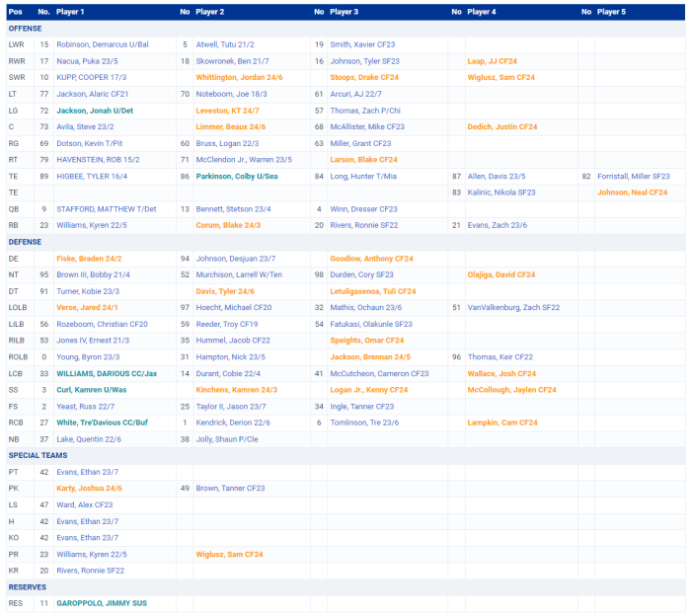Open Jordan Whittington's player link

pos(239,77)
